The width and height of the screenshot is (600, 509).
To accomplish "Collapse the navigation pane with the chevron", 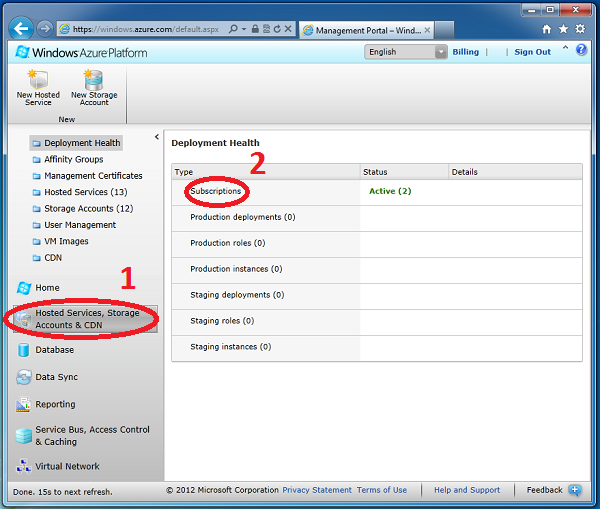I will pyautogui.click(x=157, y=137).
